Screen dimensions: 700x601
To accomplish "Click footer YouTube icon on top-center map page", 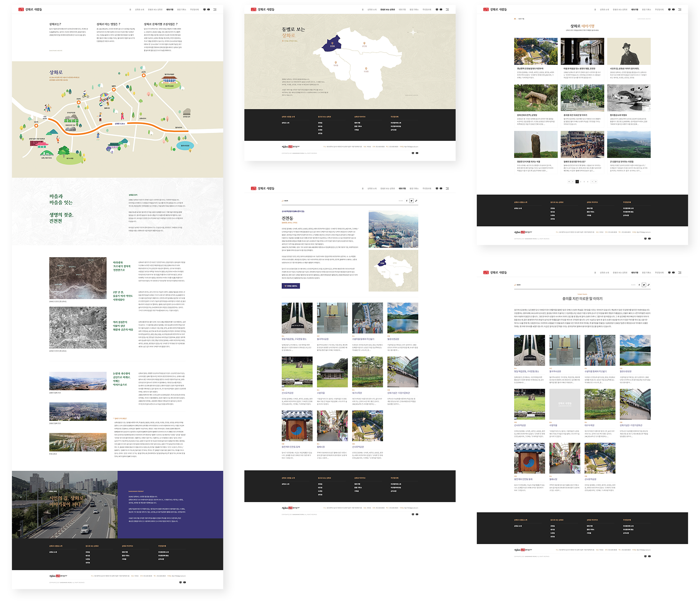I will [x=417, y=153].
